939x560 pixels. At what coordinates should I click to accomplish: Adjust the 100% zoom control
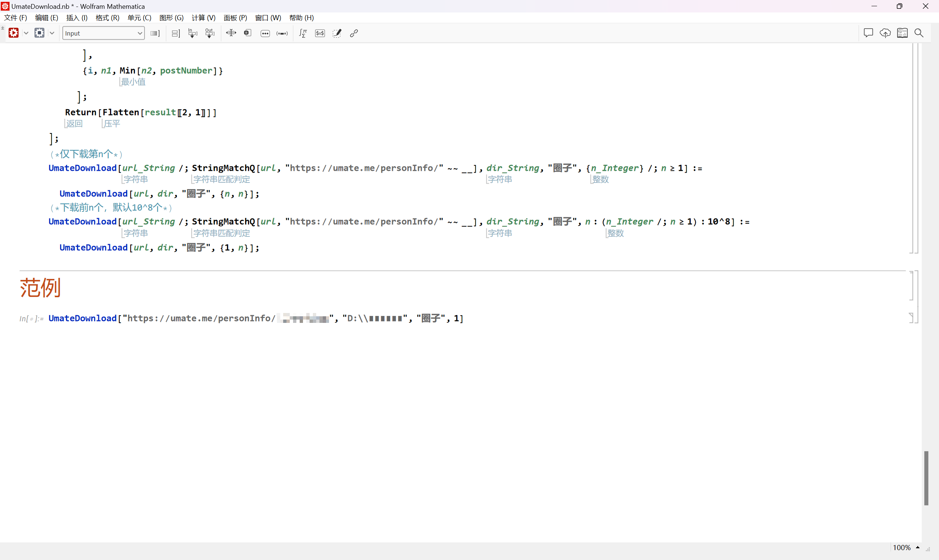tap(903, 548)
